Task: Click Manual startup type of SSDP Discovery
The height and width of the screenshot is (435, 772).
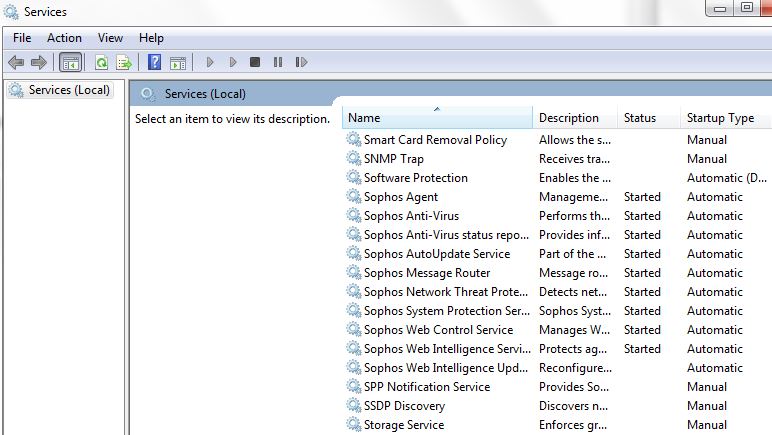Action: tap(707, 406)
